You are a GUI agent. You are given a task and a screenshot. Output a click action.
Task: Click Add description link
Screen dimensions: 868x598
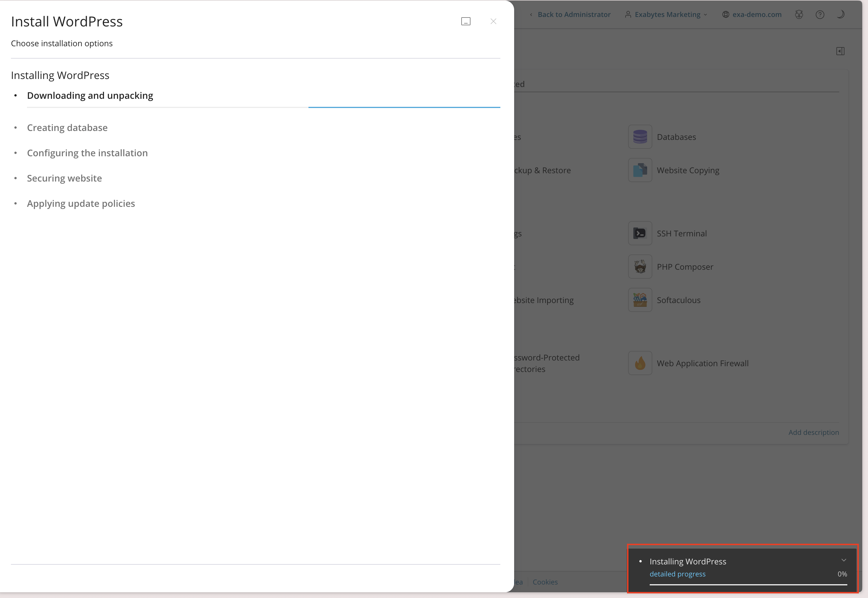click(813, 432)
